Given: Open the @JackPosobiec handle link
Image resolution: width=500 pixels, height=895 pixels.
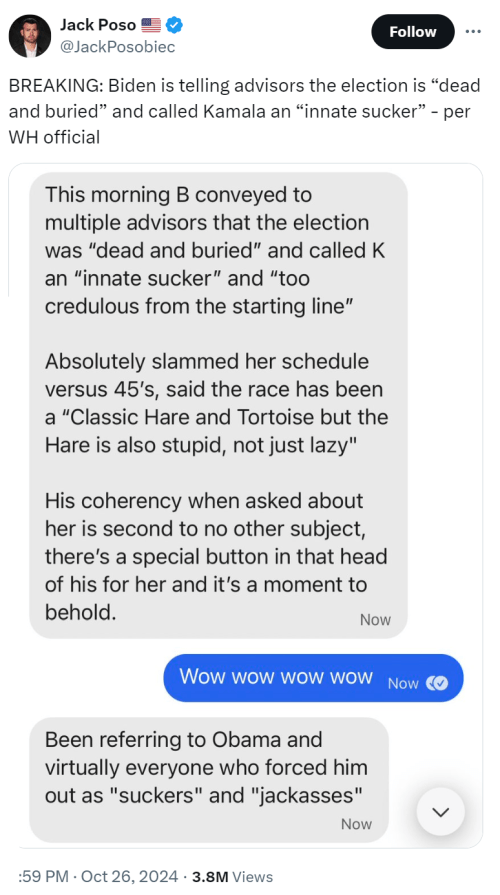Looking at the screenshot, I should (x=118, y=47).
